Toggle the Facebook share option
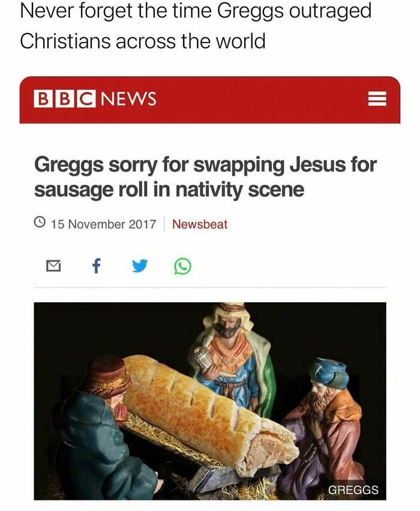This screenshot has height=511, width=420. pos(96,265)
